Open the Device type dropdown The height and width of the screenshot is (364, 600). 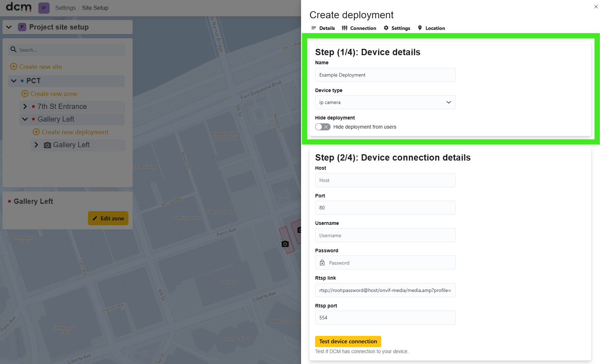tap(385, 102)
